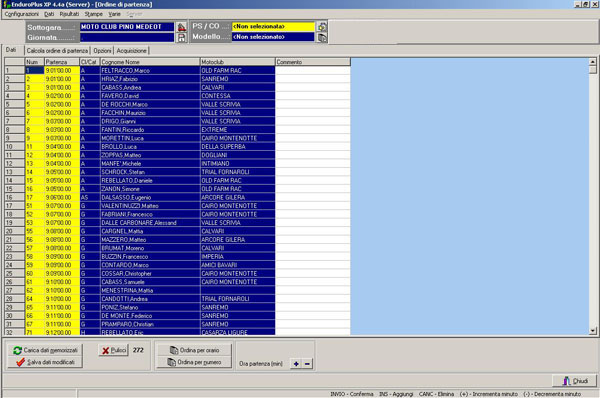The width and height of the screenshot is (600, 398).
Task: Click the Modello Non selezionato field
Action: 273,37
